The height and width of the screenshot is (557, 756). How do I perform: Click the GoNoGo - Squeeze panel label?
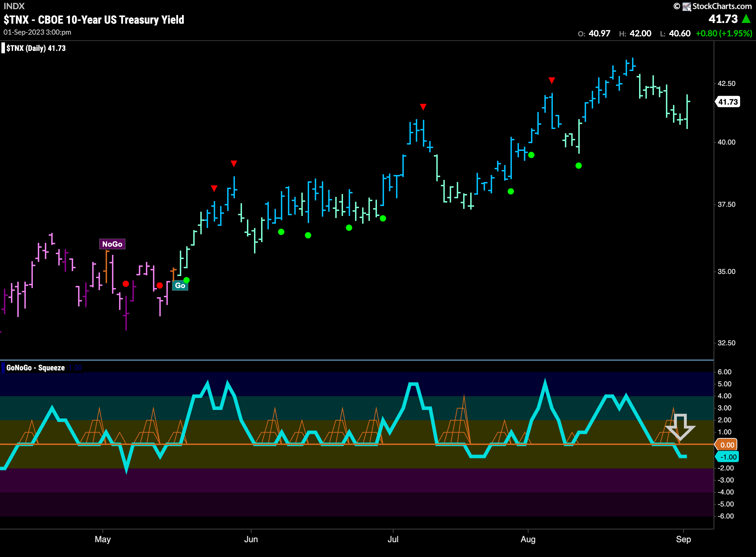pos(35,368)
